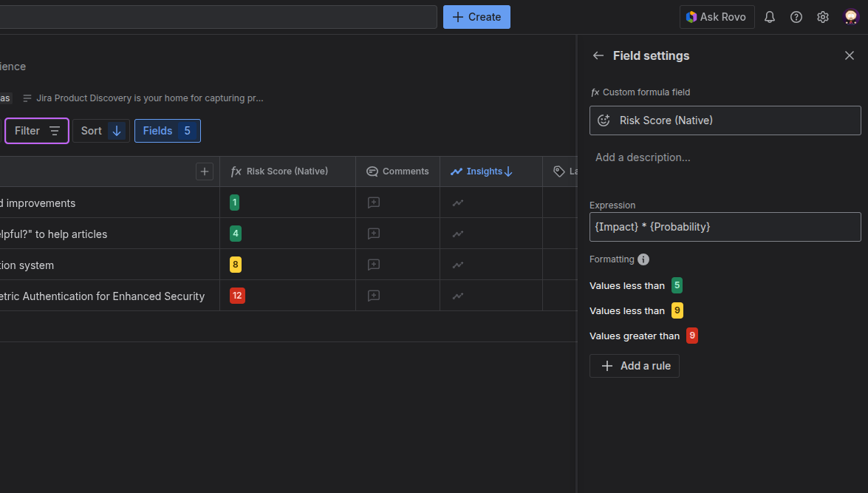868x493 pixels.
Task: Click the Expression input showing Impact times Probability
Action: [725, 227]
